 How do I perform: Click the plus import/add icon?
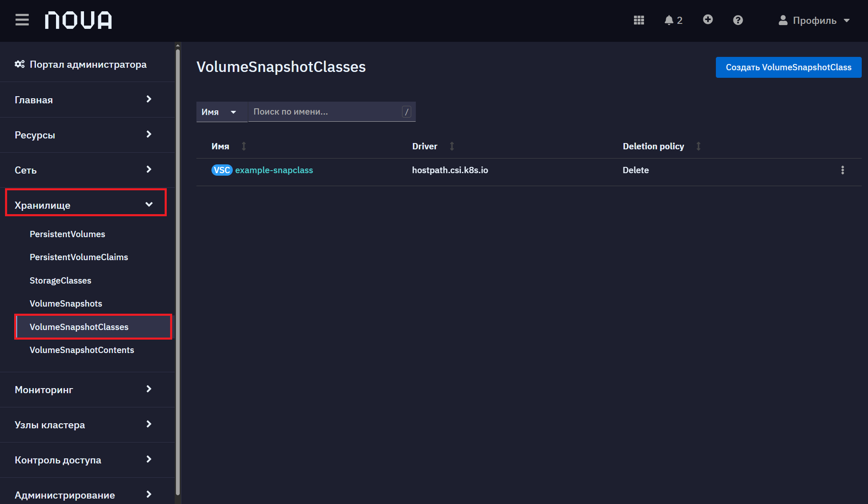(708, 20)
